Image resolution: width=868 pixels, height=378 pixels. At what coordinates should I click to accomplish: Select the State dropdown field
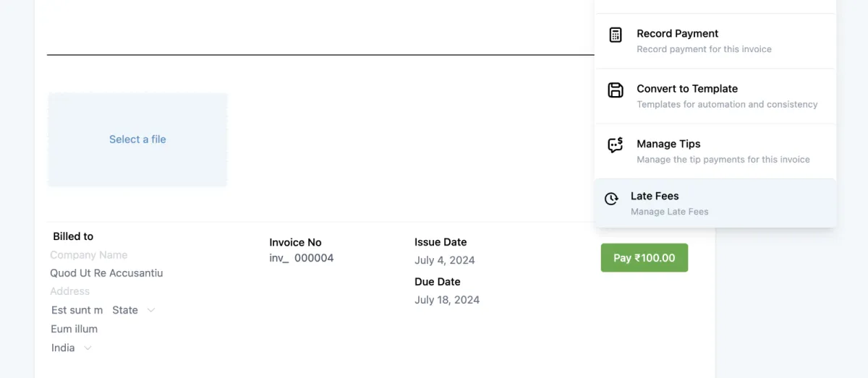(x=134, y=310)
